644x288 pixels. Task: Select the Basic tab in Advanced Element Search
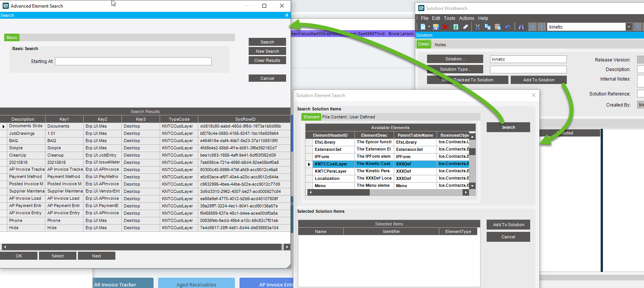pyautogui.click(x=12, y=37)
